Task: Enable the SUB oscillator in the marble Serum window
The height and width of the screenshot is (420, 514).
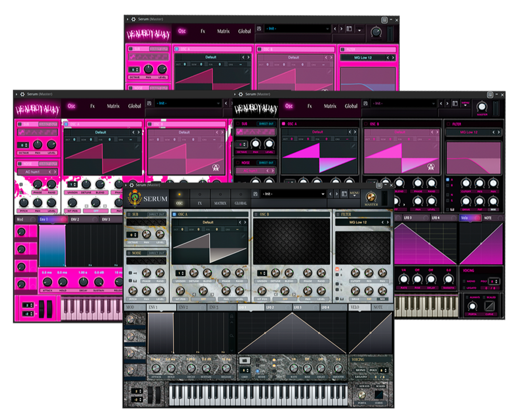Action: click(129, 214)
